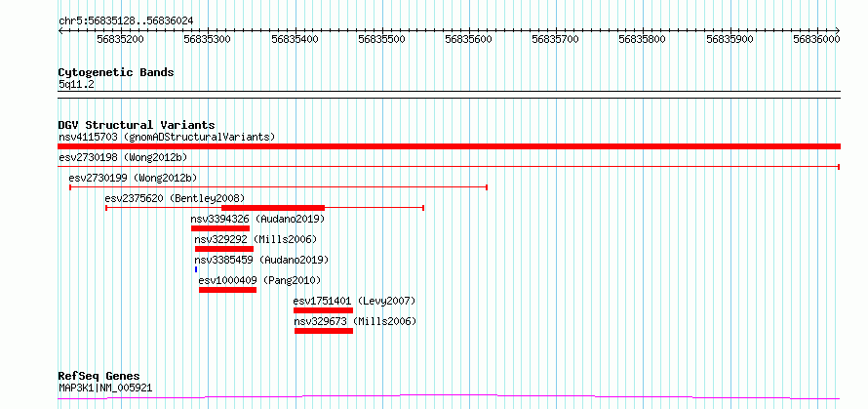Click ruler position 56836000
868x409 pixels.
click(817, 39)
